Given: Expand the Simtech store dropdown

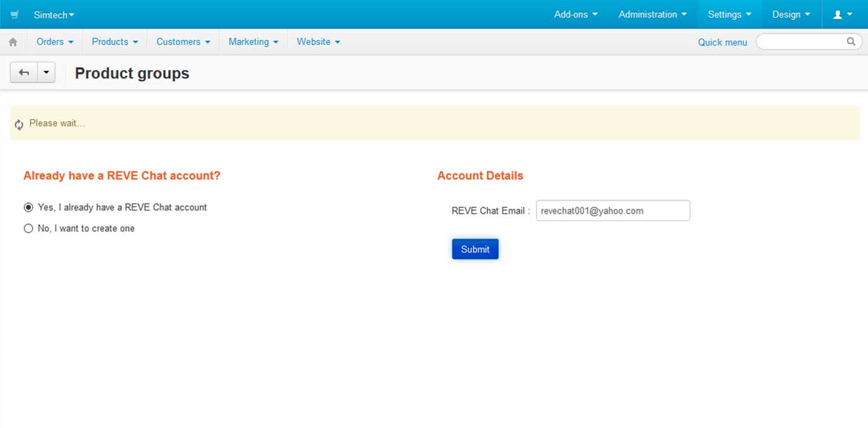Looking at the screenshot, I should (54, 15).
